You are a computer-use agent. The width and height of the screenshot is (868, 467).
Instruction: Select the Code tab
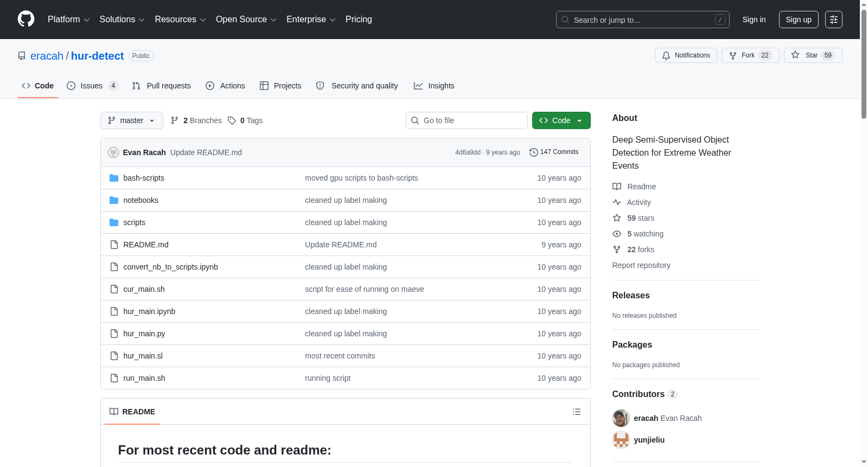(x=38, y=86)
